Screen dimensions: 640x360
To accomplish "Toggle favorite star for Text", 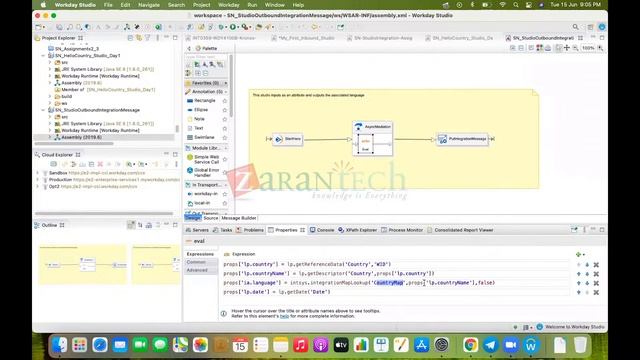I will 224,129.
